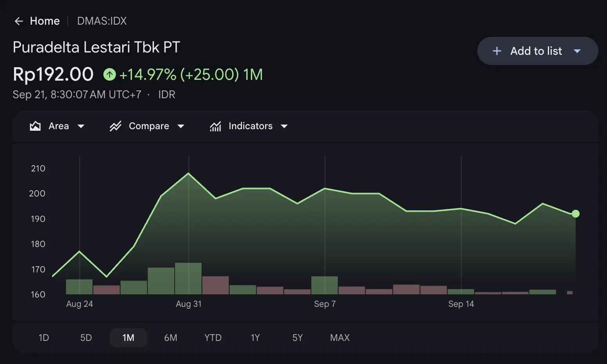Viewport: 607px width, 364px height.
Task: Open the Area chart type dropdown arrow
Action: click(81, 126)
